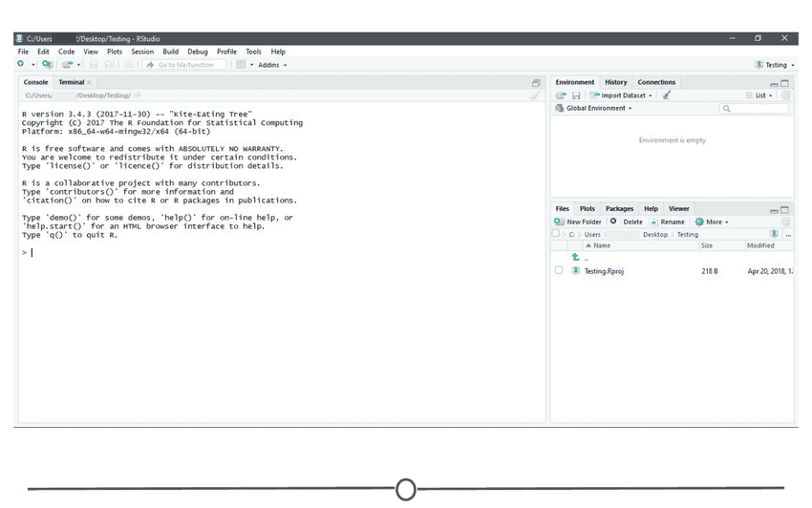Screen dimensions: 812x508
Task: Open the Plots menu
Action: (115, 52)
